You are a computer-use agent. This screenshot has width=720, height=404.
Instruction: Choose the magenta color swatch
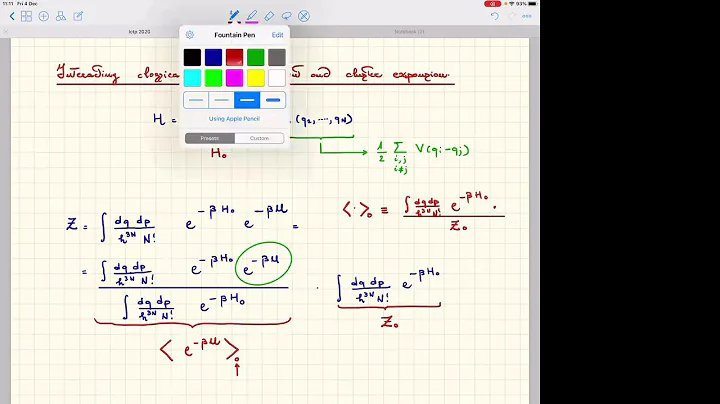click(235, 78)
